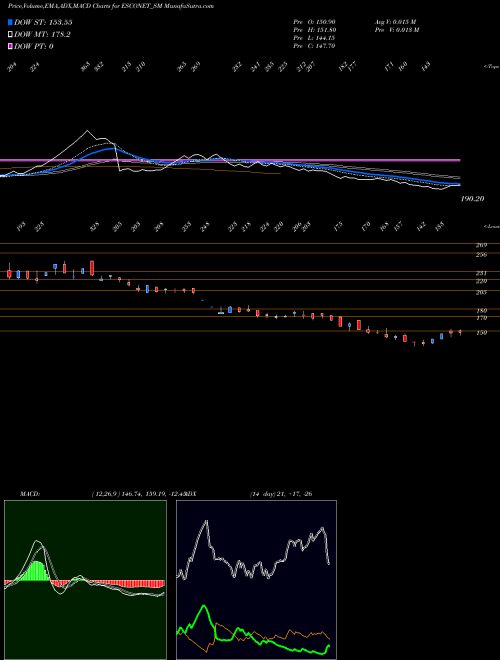Click the 'Avg V: 0.015 M' value
The height and width of the screenshot is (660, 500).
(x=395, y=21)
